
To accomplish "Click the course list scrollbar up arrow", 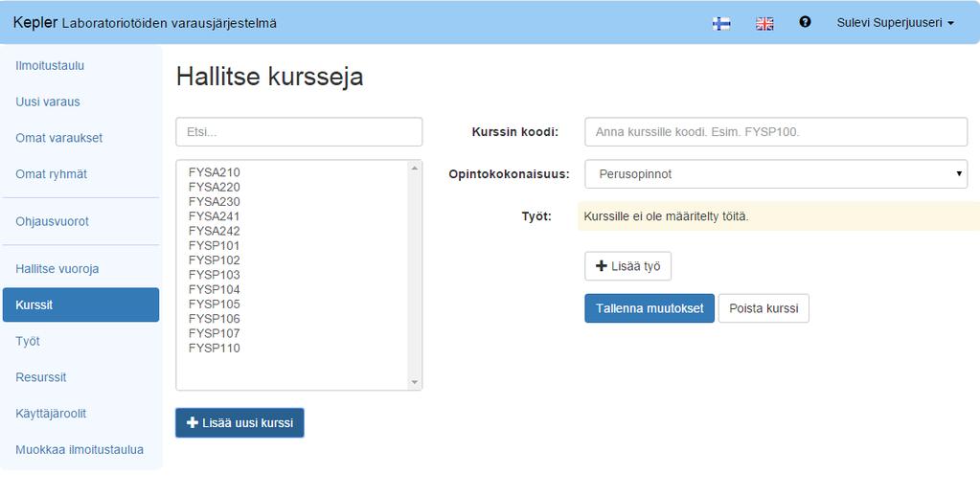I will click(x=415, y=168).
